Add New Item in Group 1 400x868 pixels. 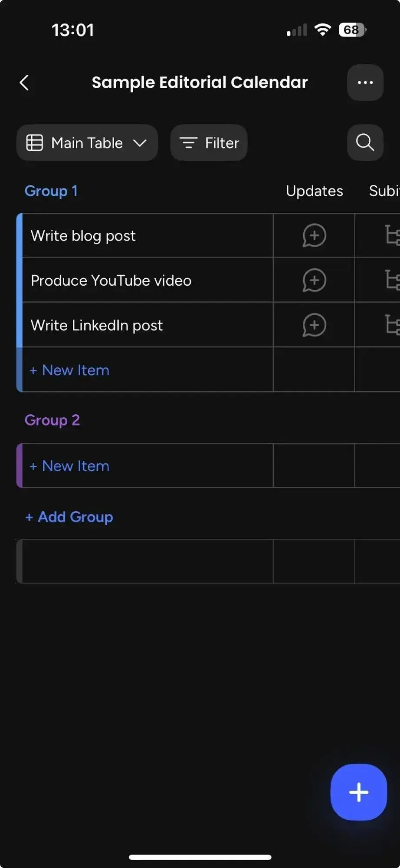click(69, 370)
